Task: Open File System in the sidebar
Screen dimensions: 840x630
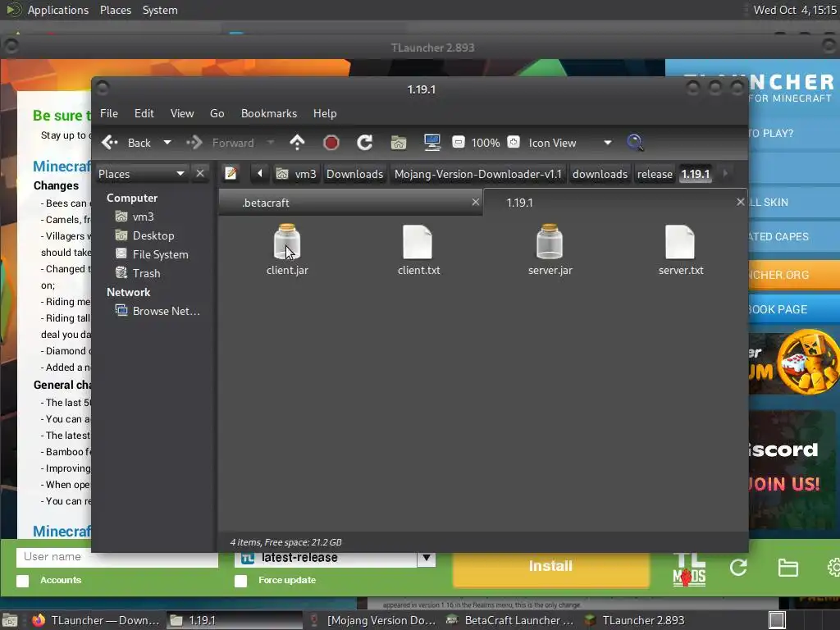Action: (x=158, y=254)
